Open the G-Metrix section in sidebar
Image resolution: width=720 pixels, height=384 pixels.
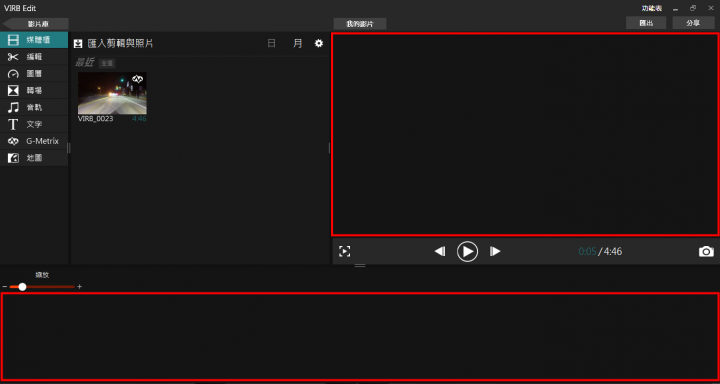tap(34, 141)
